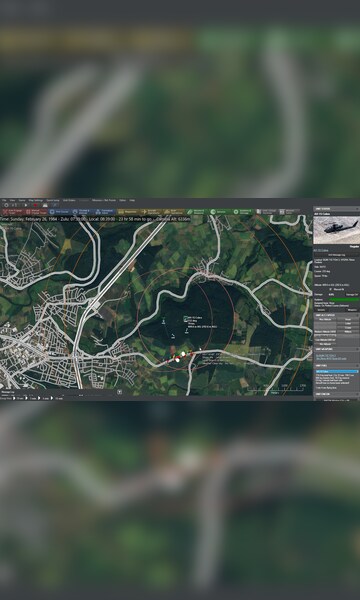Image resolution: width=360 pixels, height=600 pixels.
Task: Open the Quick Jump menu
Action: point(53,200)
